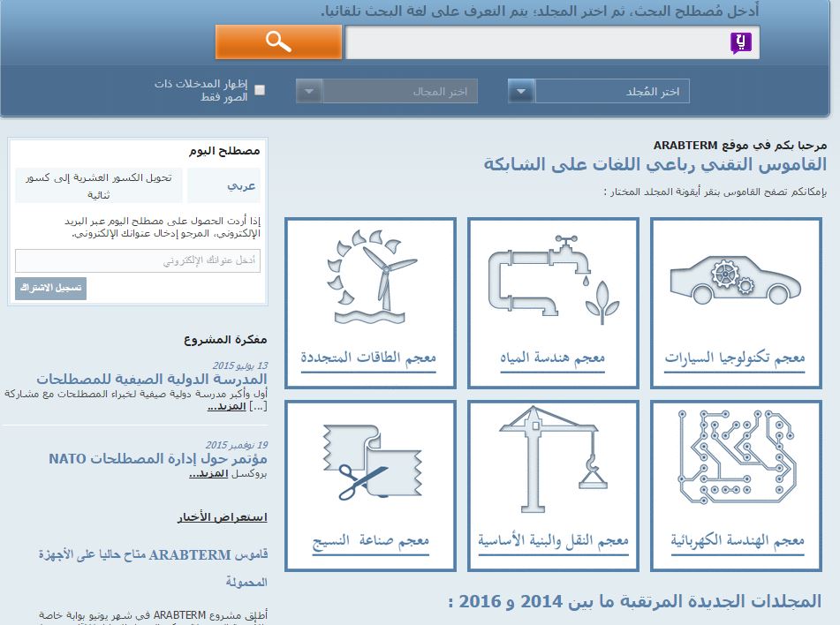840x625 pixels.
Task: Open the renewable energies wind turbine icon
Action: [x=369, y=278]
